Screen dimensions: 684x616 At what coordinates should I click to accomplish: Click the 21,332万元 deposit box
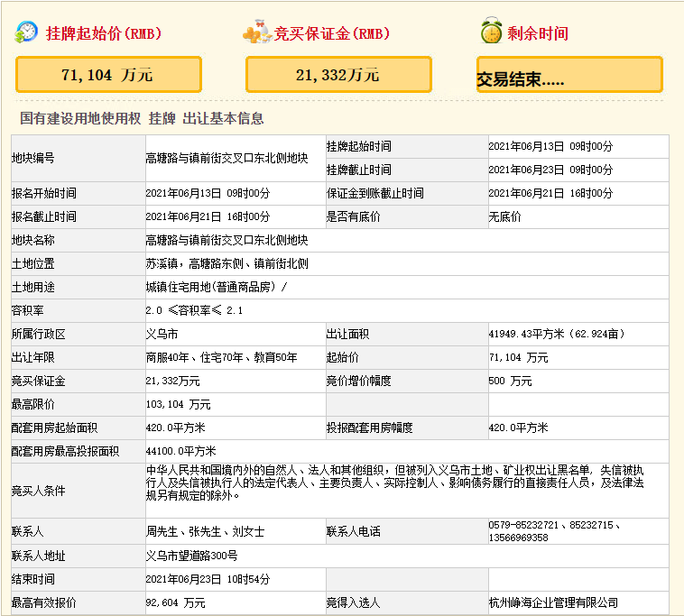click(338, 75)
